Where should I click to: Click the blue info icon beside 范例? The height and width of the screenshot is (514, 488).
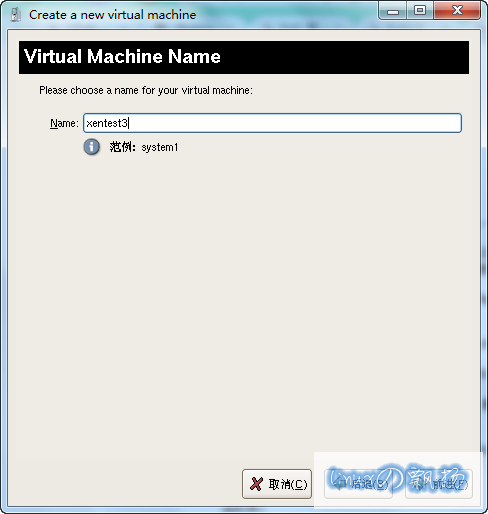click(x=91, y=147)
